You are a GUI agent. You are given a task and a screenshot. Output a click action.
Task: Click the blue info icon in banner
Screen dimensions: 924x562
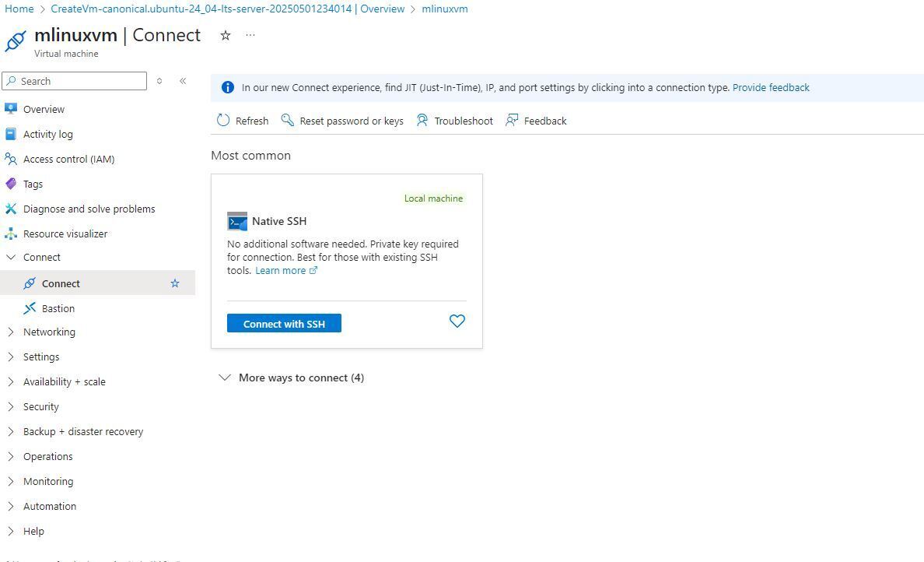coord(227,87)
